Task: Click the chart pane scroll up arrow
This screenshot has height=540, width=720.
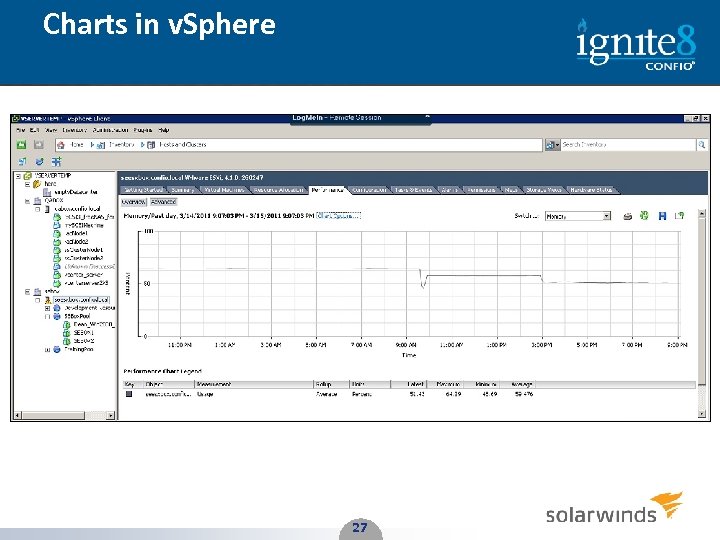Action: coord(702,214)
